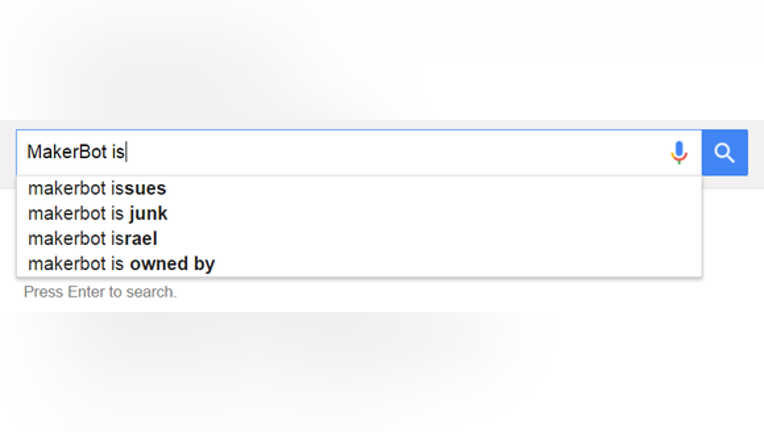The height and width of the screenshot is (432, 764).
Task: Click the bold 'sues' ending in first suggestion
Action: pos(145,188)
